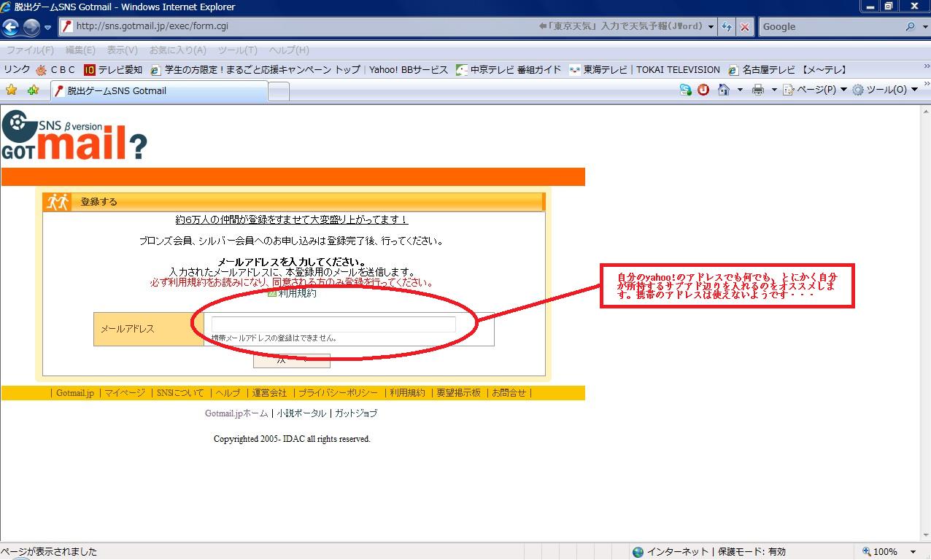This screenshot has height=560, width=931.
Task: Expand the address bar history dropdown arrow
Action: tap(711, 26)
